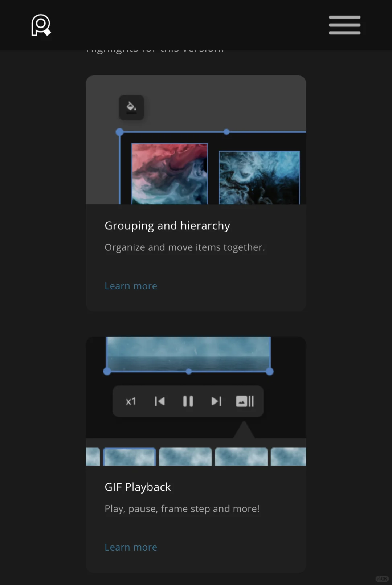The height and width of the screenshot is (585, 392).
Task: Step to previous GIF frame
Action: [x=160, y=401]
